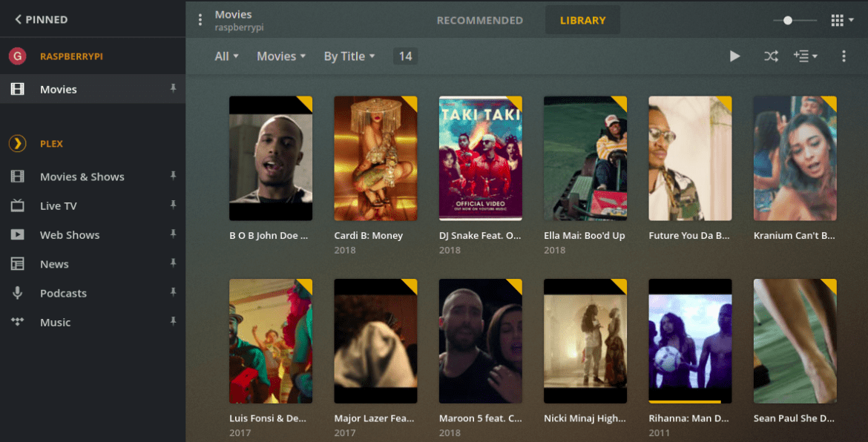Open the add to playlist dropdown

click(x=806, y=56)
